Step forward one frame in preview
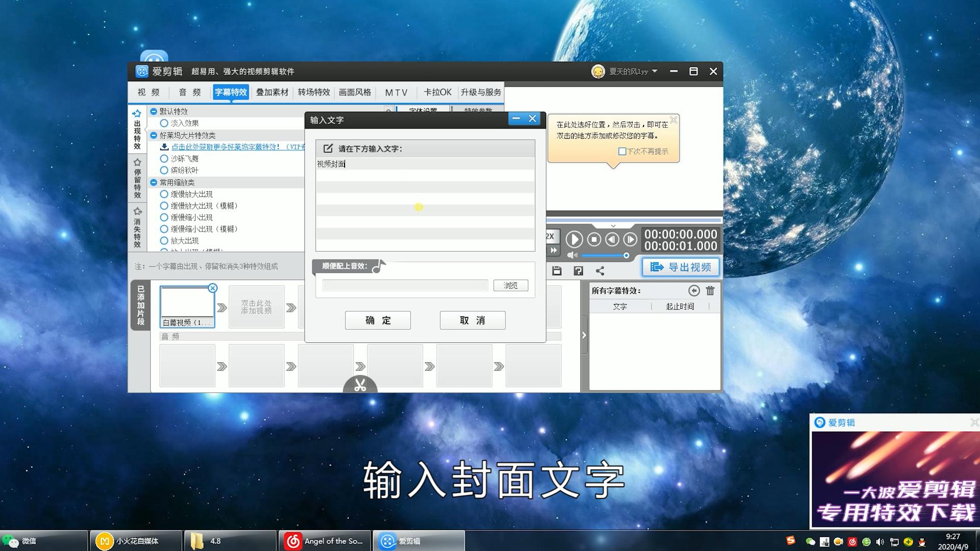 point(630,239)
